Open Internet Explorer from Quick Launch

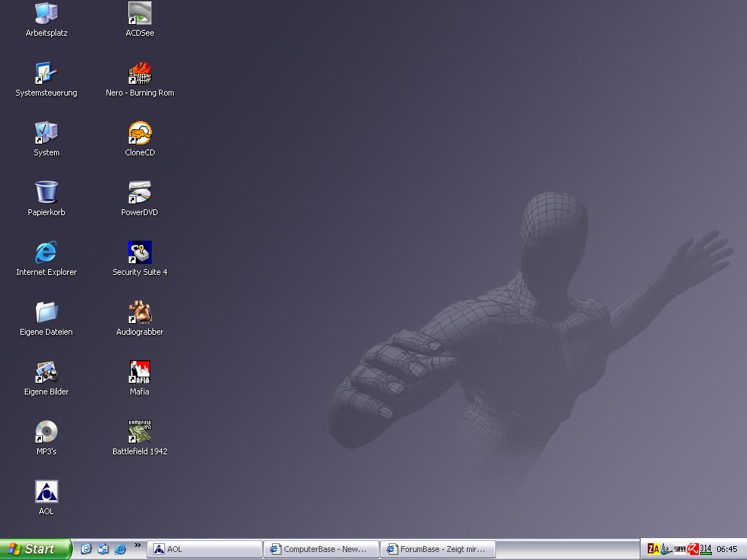(x=120, y=549)
